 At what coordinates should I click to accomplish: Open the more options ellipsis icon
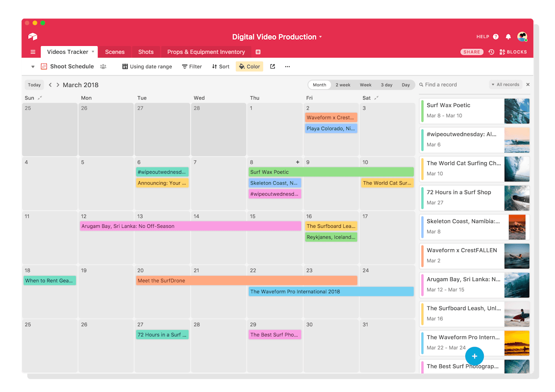pos(287,67)
